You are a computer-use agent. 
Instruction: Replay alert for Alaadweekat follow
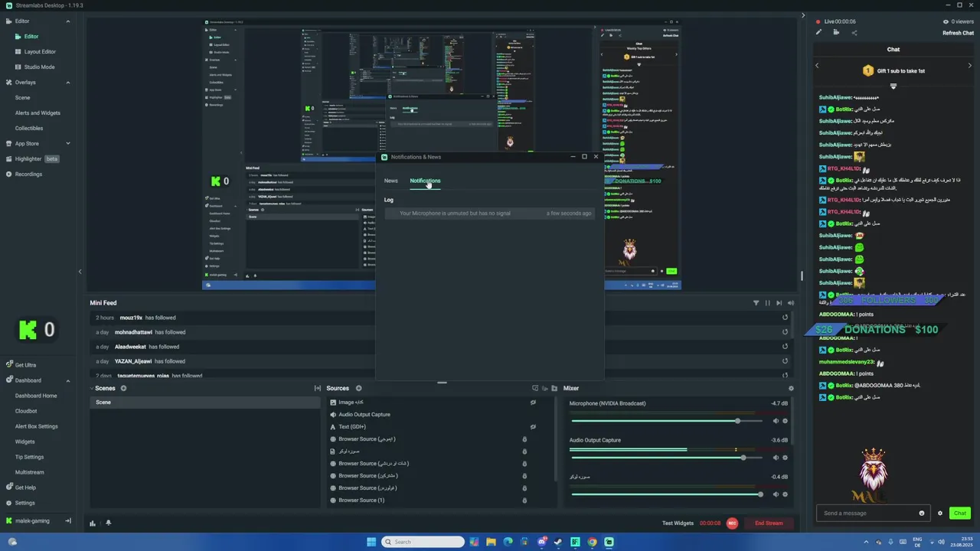pyautogui.click(x=785, y=347)
